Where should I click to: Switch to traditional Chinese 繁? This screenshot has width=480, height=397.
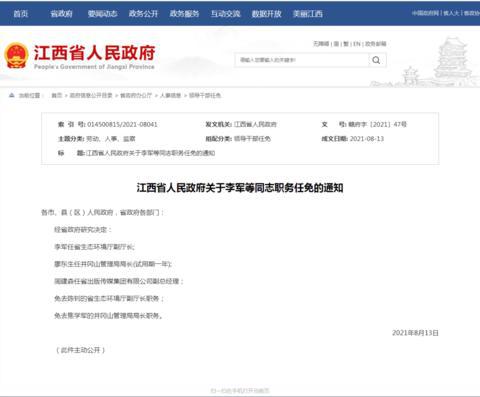[x=346, y=44]
